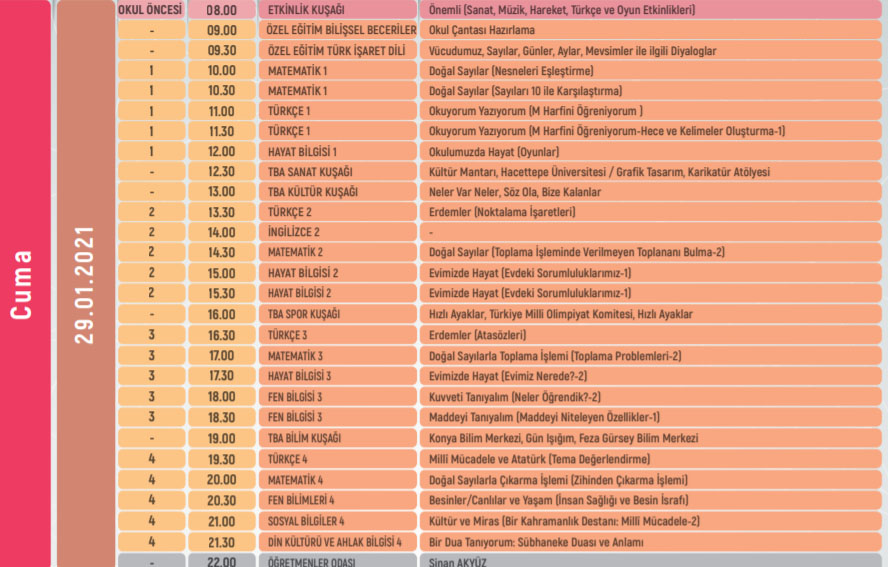This screenshot has width=888, height=567.
Task: Click the '08.00' time cell
Action: 221,10
